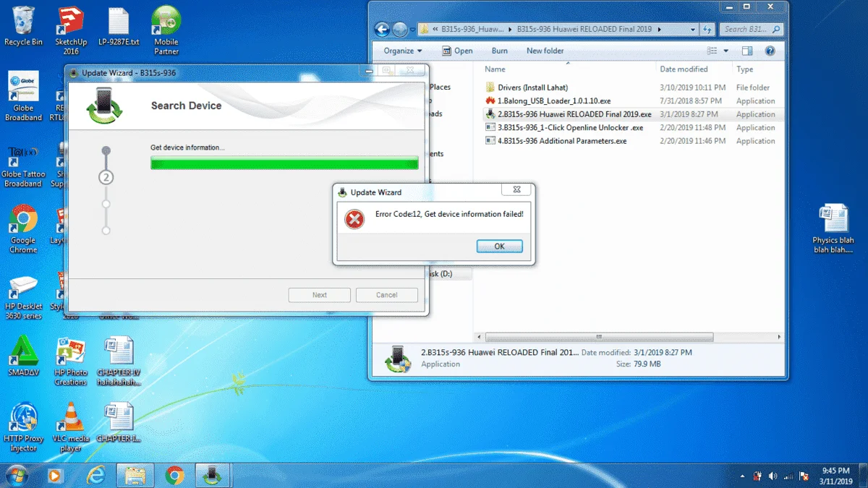Viewport: 868px width, 488px height.
Task: Click New folder on the Explorer toolbar
Action: [x=545, y=51]
